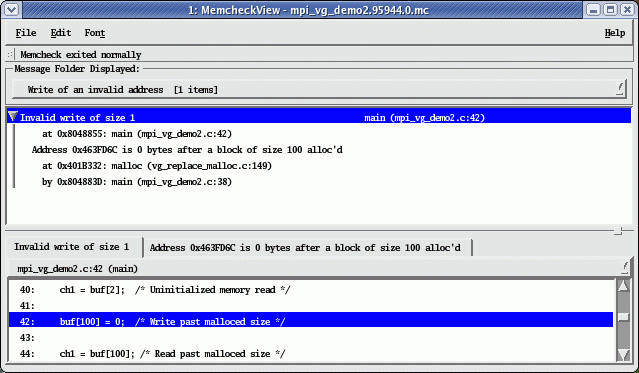Click the 'Memcheck exited normally' status text
Screen dimensions: 639x373
tap(81, 55)
